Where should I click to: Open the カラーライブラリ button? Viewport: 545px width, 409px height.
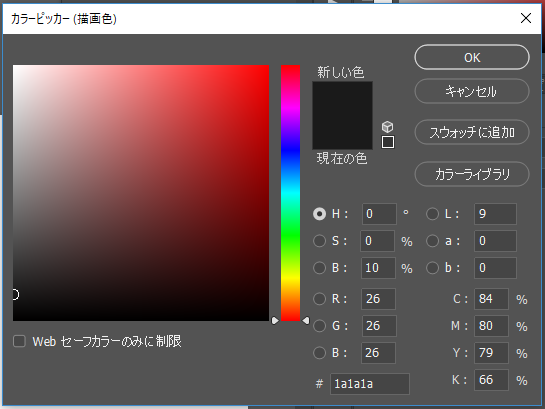(x=472, y=174)
